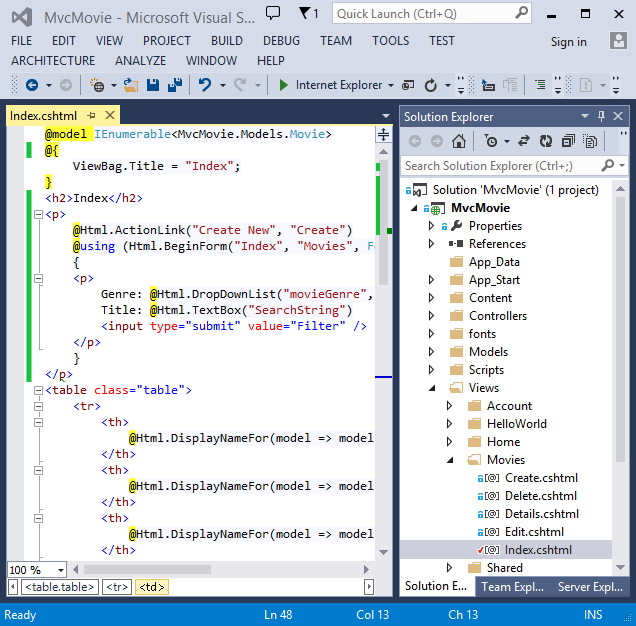Collapse the table tag code region
Viewport: 636px width, 626px height.
38,390
